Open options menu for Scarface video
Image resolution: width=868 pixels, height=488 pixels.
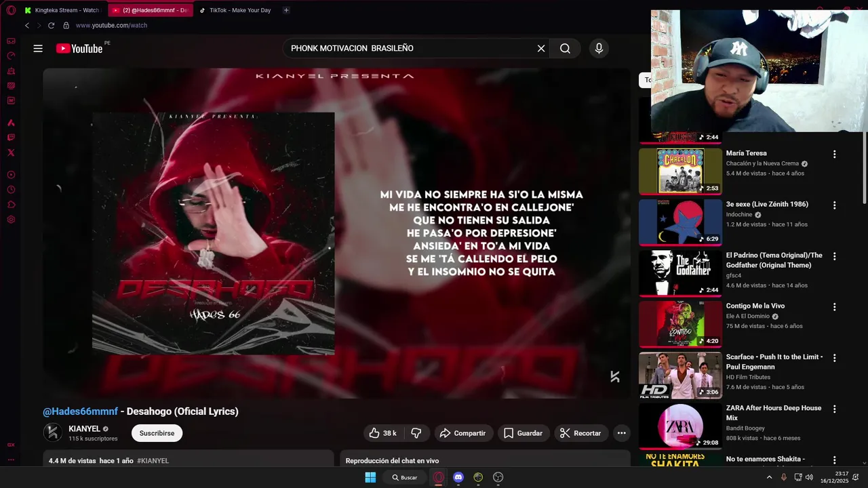point(834,358)
